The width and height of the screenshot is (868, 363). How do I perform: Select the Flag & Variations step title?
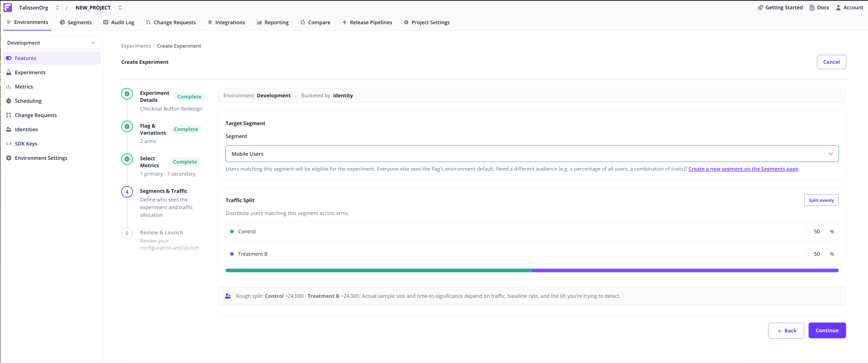153,129
